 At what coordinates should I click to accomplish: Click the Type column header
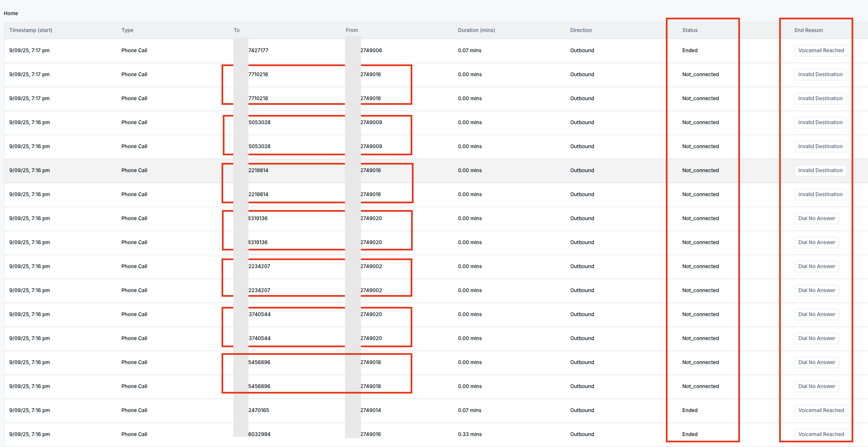click(x=127, y=30)
